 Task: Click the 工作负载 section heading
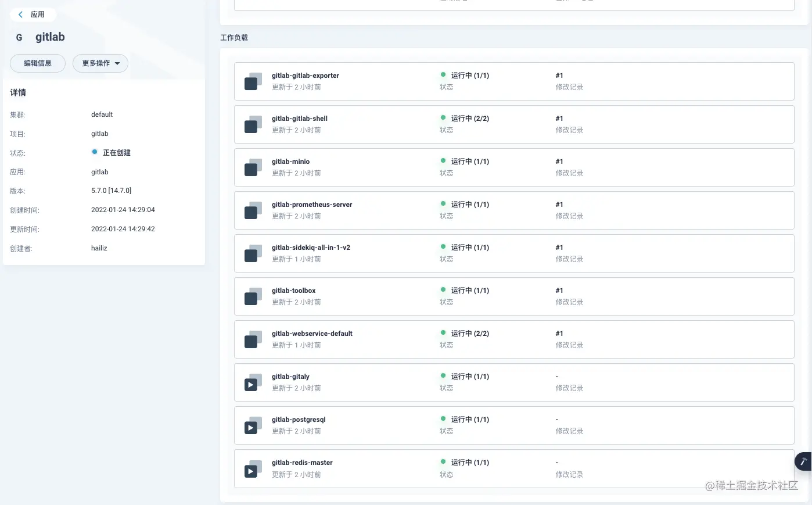pos(234,38)
